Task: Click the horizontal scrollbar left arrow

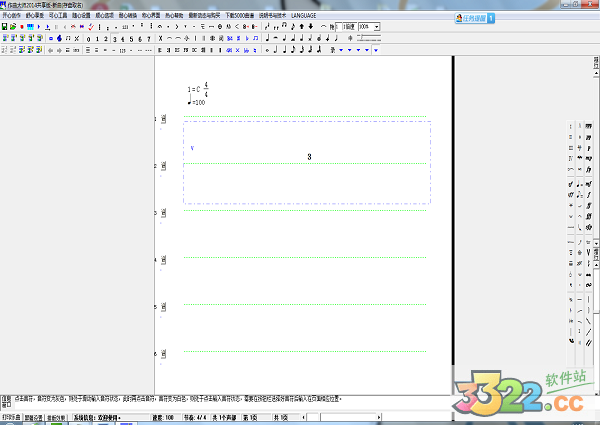Action: (304, 417)
